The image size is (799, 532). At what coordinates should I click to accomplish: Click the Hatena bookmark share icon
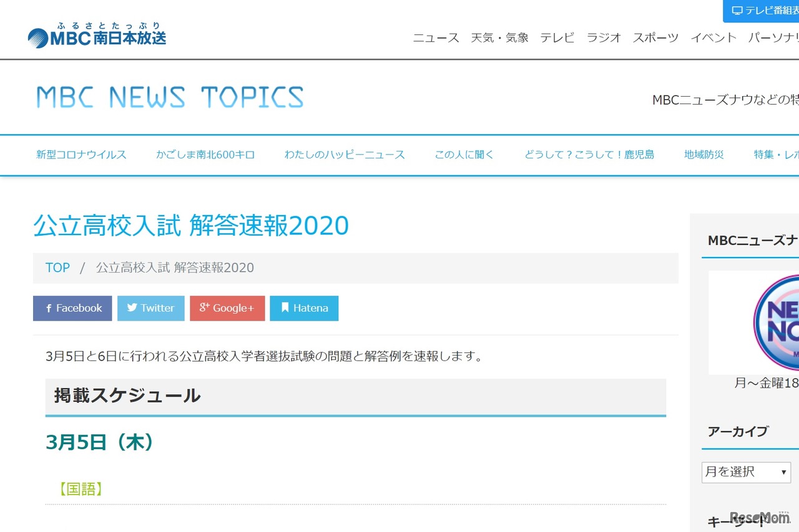pos(285,307)
